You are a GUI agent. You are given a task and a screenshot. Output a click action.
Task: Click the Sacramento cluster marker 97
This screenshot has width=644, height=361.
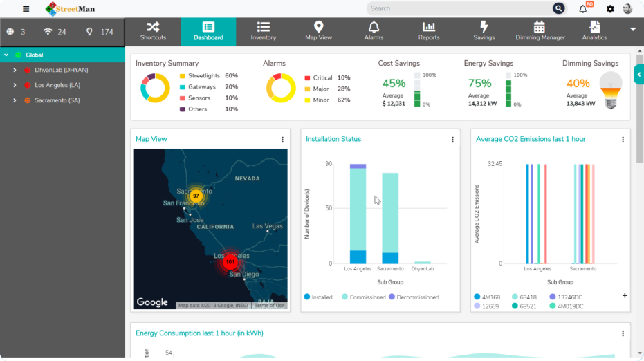click(x=196, y=196)
